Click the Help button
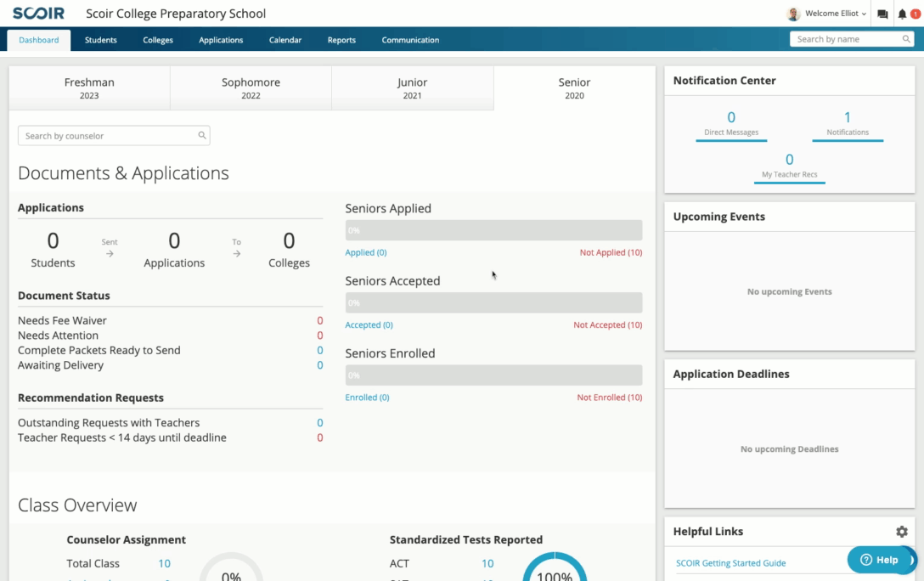Screen dimensions: 924x581 point(879,560)
